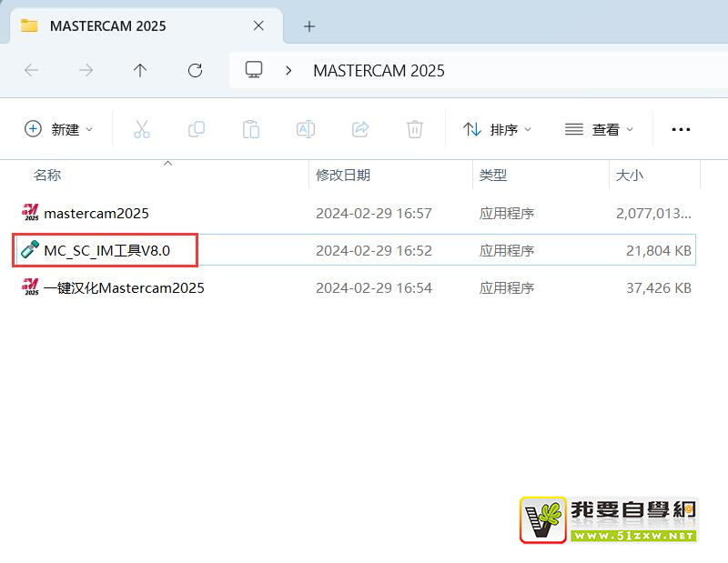Click the Share icon in toolbar
This screenshot has width=728, height=563.
point(360,129)
